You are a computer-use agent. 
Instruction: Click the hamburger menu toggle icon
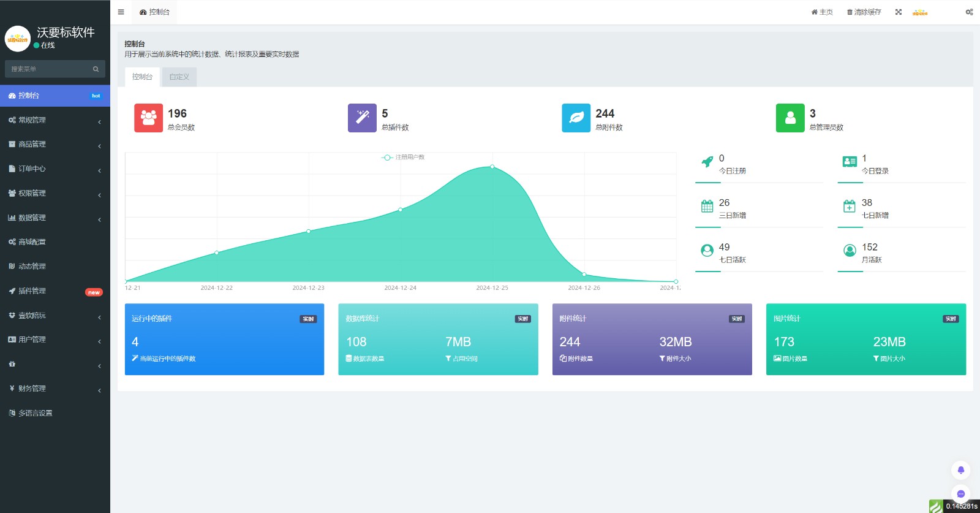coord(121,12)
